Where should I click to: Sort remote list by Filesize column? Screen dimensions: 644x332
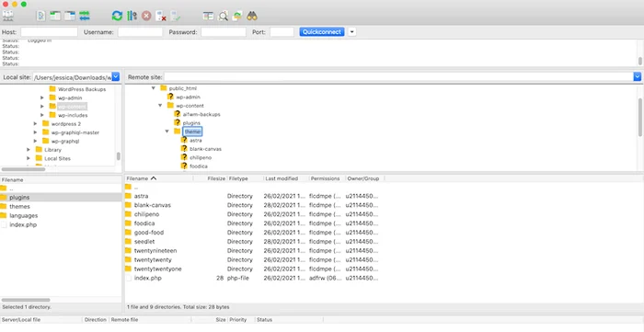[210, 178]
